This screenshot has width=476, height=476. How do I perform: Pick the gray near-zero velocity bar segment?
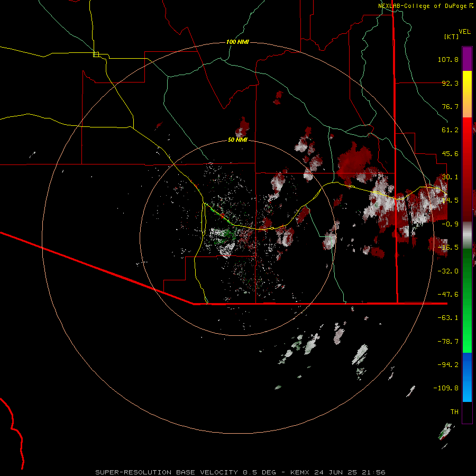click(467, 234)
